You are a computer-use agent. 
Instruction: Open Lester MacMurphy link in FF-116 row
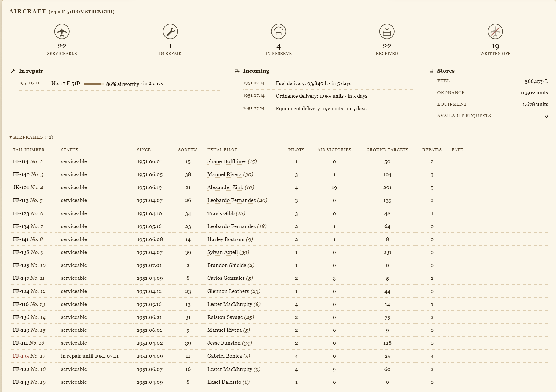(230, 304)
